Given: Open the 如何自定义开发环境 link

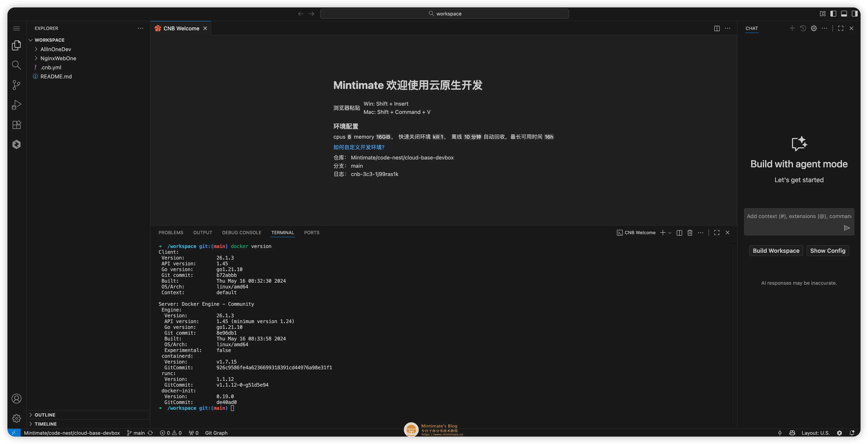Looking at the screenshot, I should [x=359, y=147].
